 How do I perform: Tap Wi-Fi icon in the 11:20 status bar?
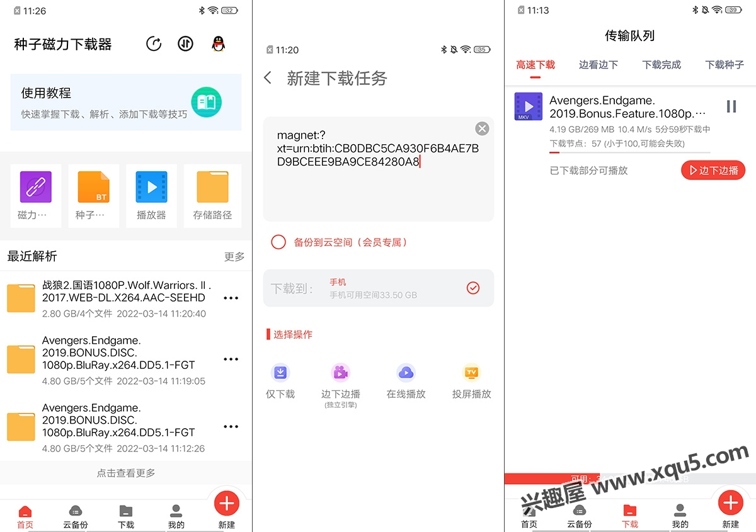tap(466, 50)
